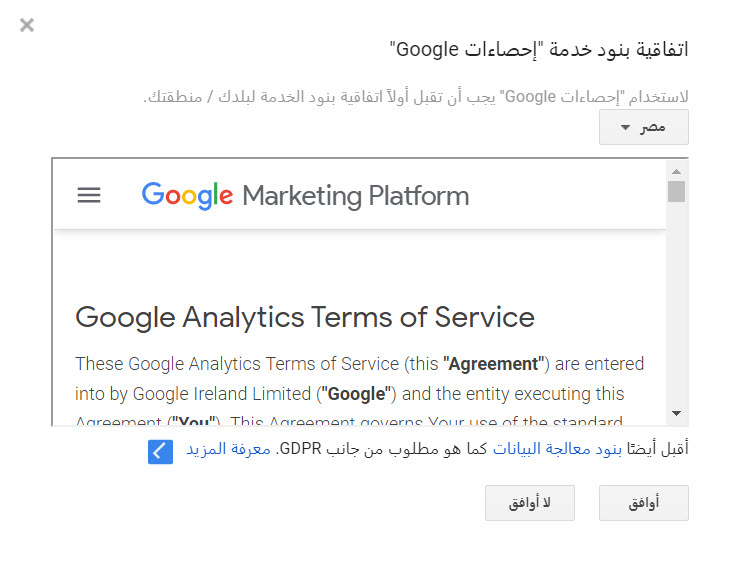Click the scrollbar thumb in the terms frame
Screen dimensions: 741x578
coord(677,191)
